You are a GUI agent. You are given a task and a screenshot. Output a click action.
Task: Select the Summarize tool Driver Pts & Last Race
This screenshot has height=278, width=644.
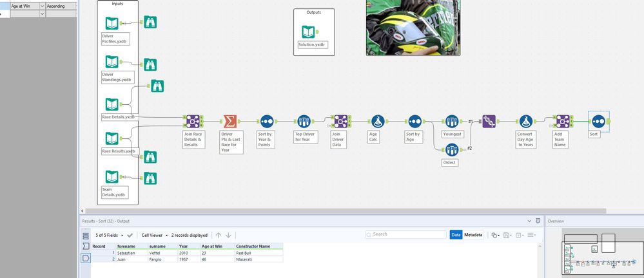pos(230,122)
